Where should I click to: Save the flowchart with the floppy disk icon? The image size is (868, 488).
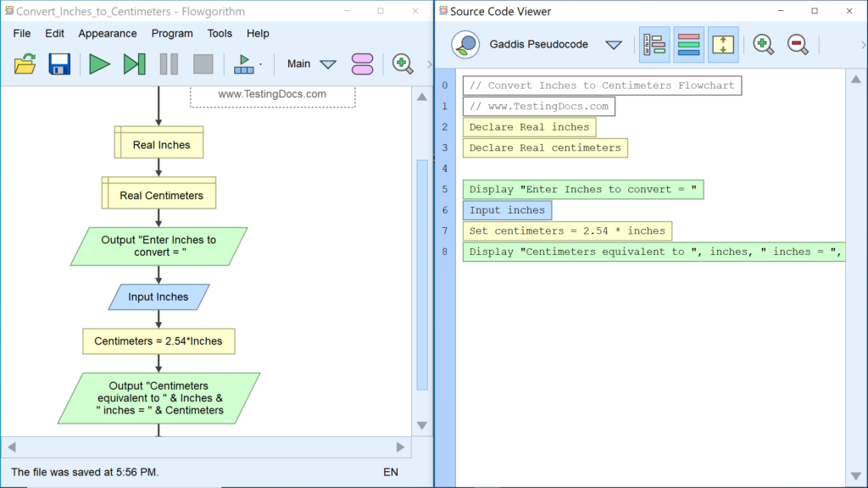[x=59, y=64]
